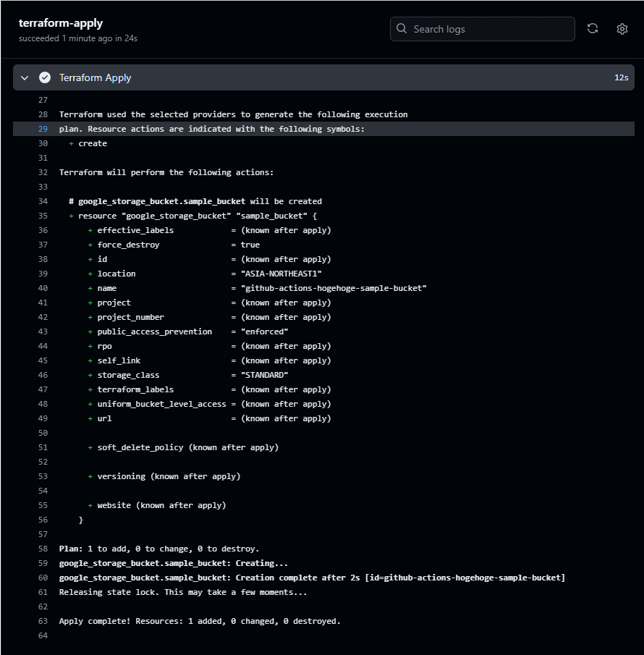The image size is (644, 655).
Task: Click the Terraform Apply step title
Action: coord(96,77)
